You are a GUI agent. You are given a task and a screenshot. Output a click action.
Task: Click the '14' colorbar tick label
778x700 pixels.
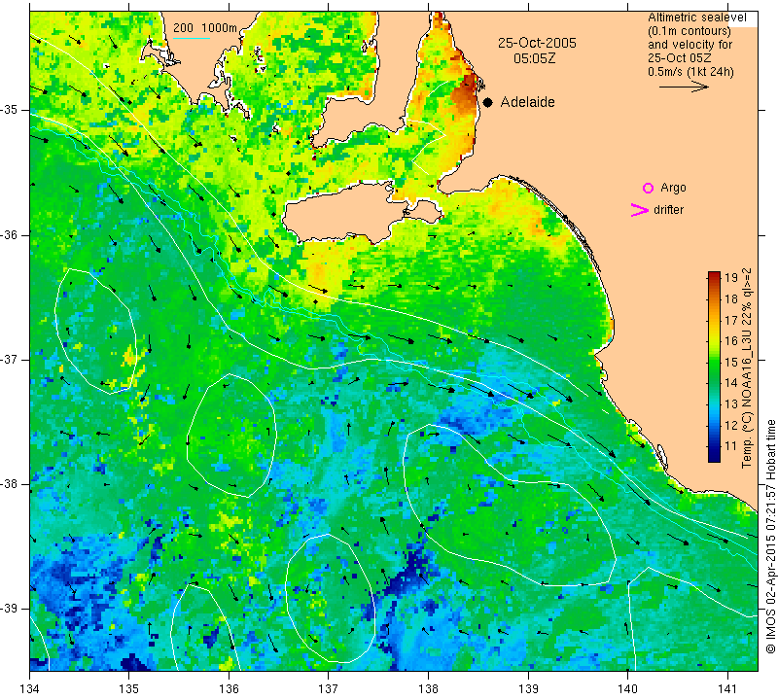[x=731, y=383]
